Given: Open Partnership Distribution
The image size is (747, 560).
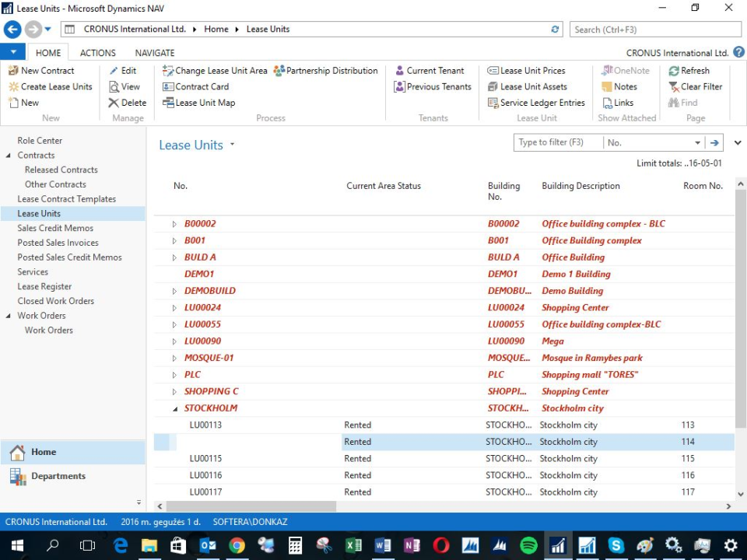Looking at the screenshot, I should [326, 71].
